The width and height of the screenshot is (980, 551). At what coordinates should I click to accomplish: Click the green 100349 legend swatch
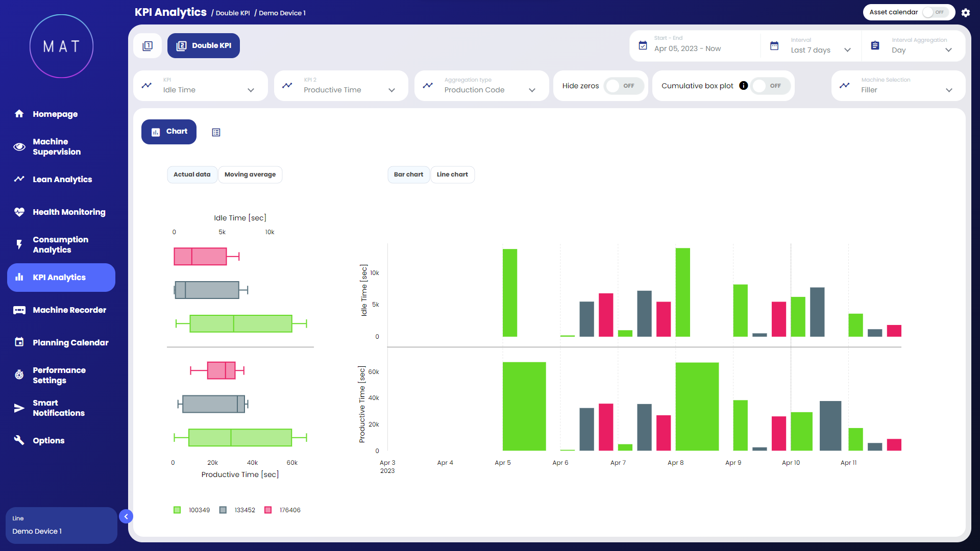coord(177,510)
